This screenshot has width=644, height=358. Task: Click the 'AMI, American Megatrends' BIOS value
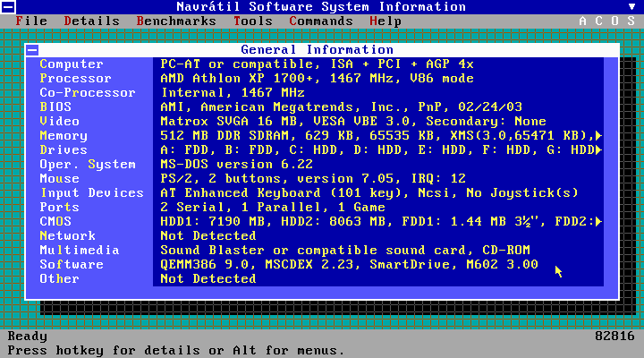(x=341, y=107)
